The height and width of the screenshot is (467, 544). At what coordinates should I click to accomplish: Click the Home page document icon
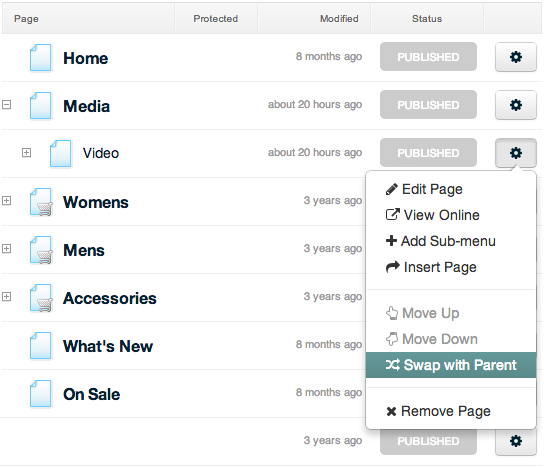[41, 58]
